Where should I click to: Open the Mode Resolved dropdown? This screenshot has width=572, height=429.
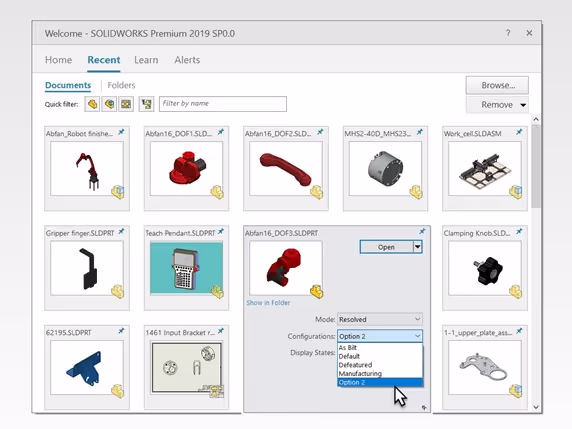[380, 319]
